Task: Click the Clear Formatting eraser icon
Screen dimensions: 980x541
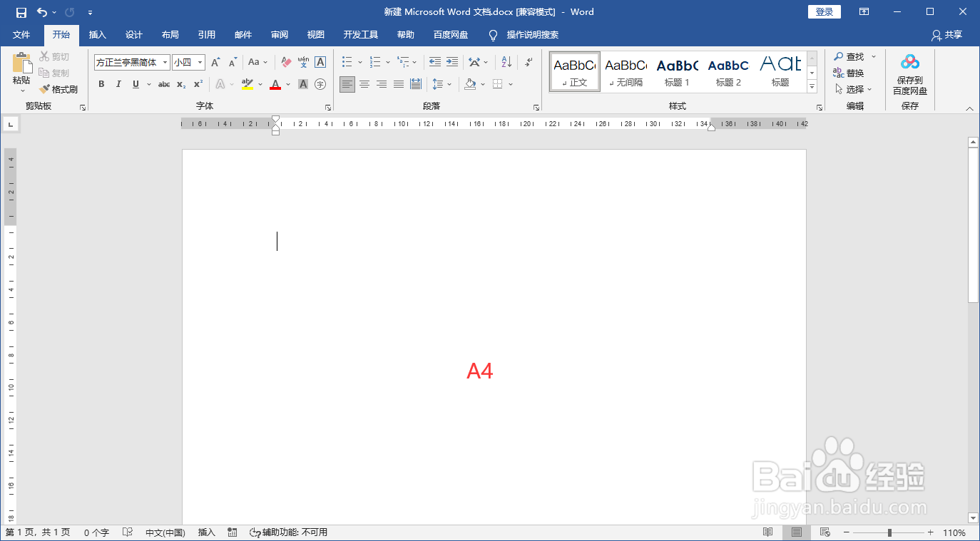Action: (286, 63)
